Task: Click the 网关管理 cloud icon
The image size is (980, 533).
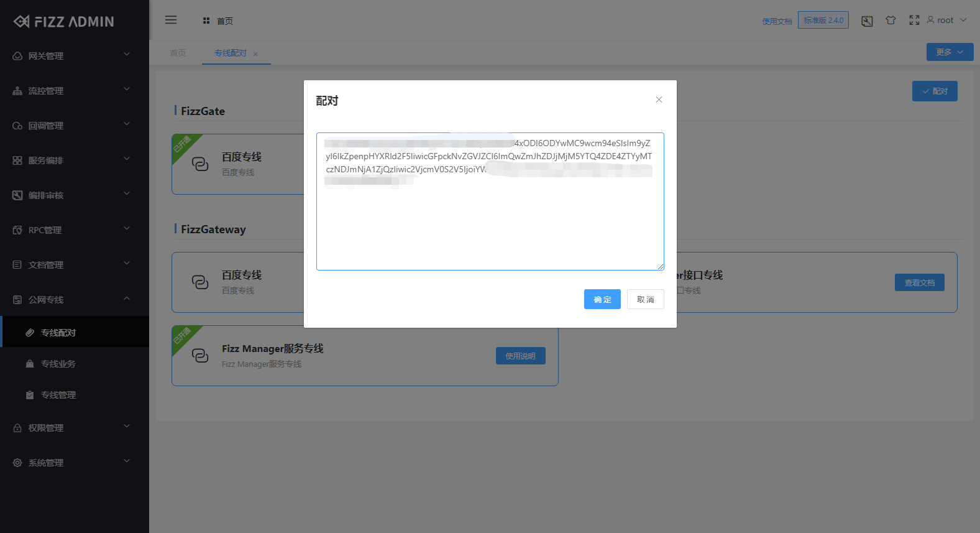Action: [17, 56]
